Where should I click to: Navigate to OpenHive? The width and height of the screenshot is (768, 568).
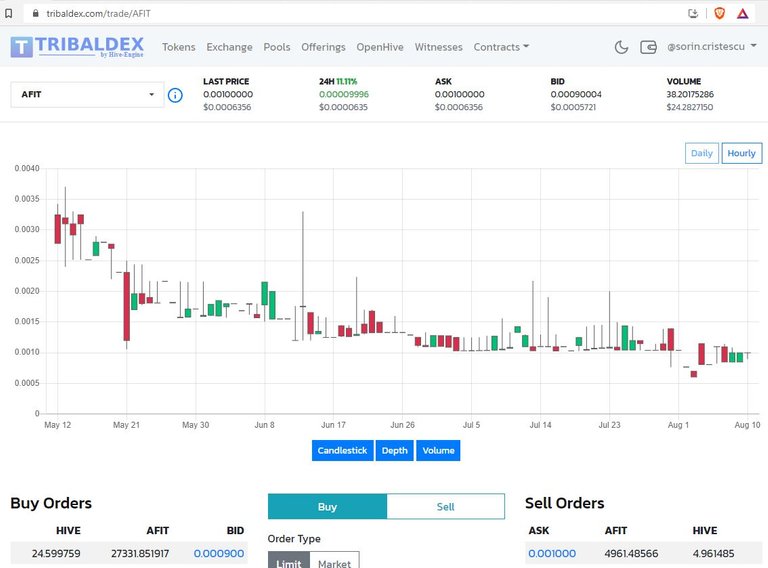click(x=380, y=47)
